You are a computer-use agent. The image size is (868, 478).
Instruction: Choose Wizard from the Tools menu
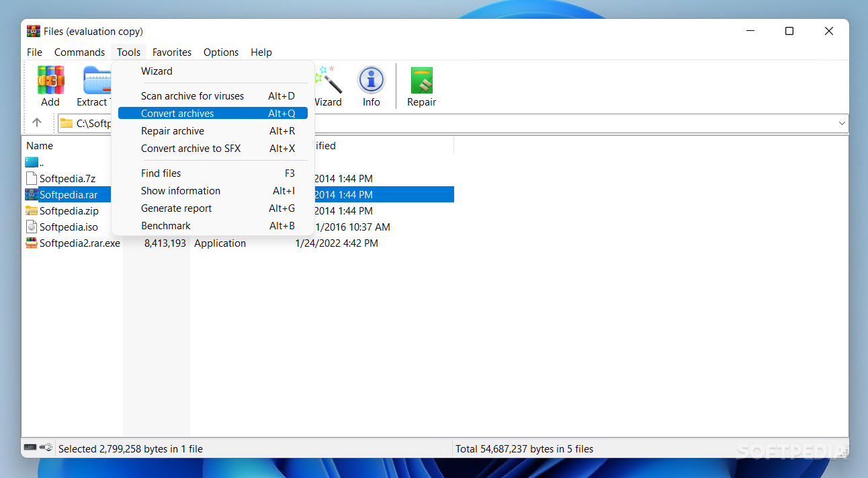tap(213, 71)
